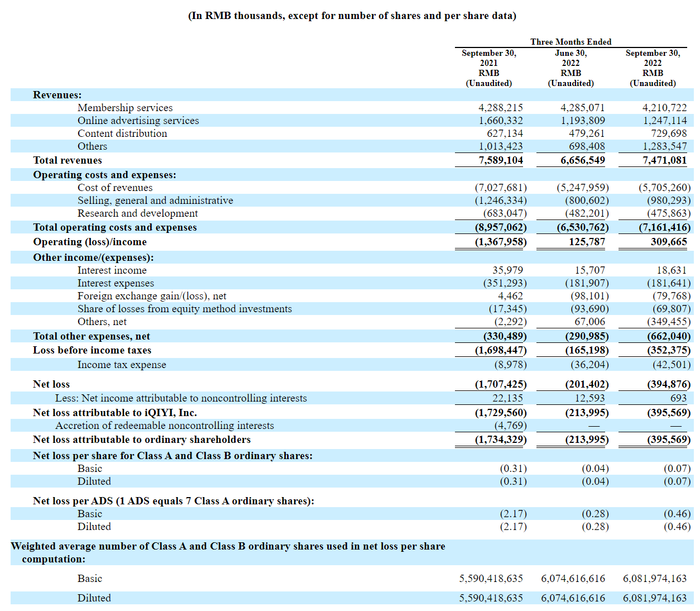Select 'Operating (loss)/income' label
Viewport: 700px width, 611px height.
[90, 242]
